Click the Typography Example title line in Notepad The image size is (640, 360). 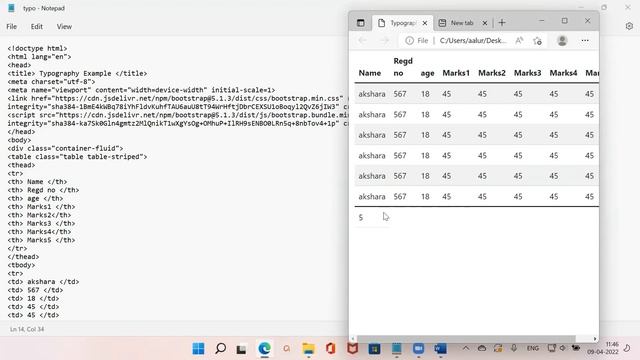point(77,73)
